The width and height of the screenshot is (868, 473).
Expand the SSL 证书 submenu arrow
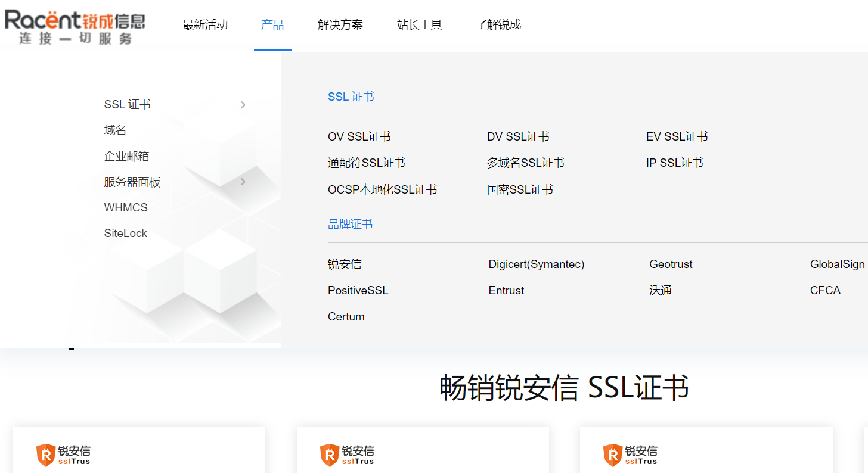pyautogui.click(x=243, y=105)
